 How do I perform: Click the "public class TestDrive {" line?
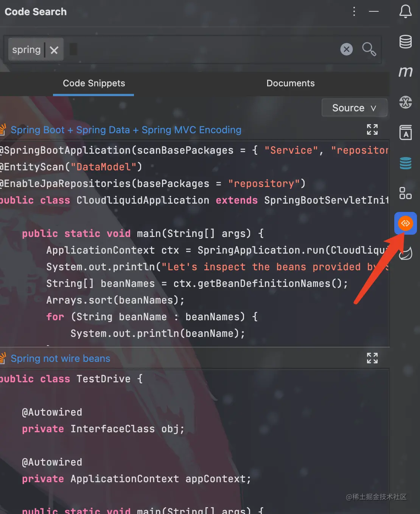tap(71, 379)
